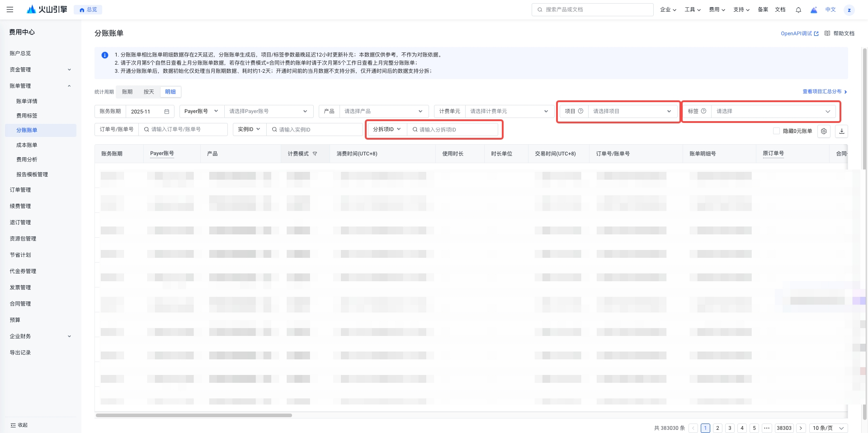Click the 总览 home button
This screenshot has width=868, height=433.
click(x=88, y=9)
